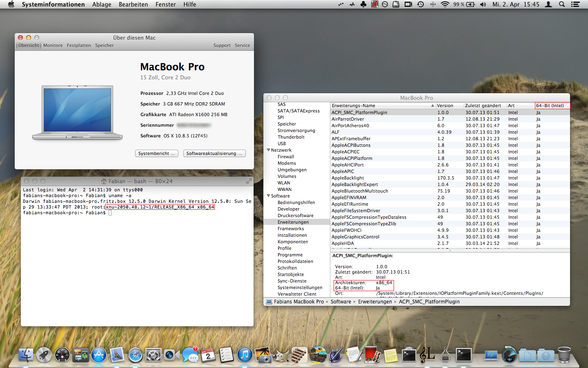Open System Preferences gear in Dock
This screenshot has width=588, height=368.
tap(154, 355)
